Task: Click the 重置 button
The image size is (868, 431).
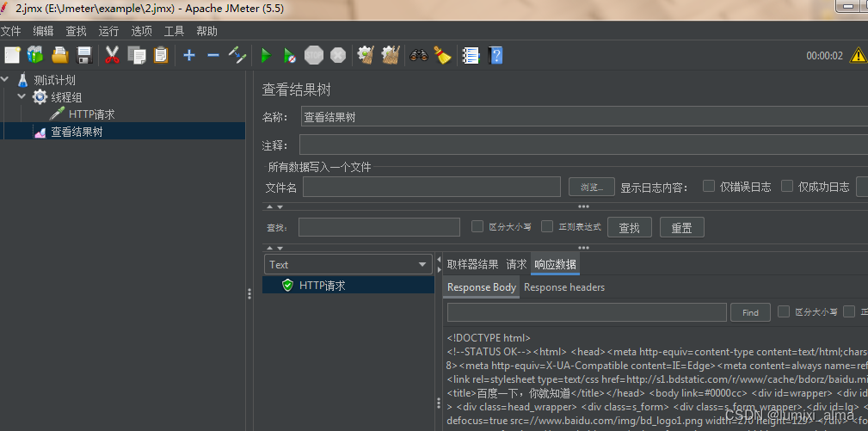Action: [681, 227]
